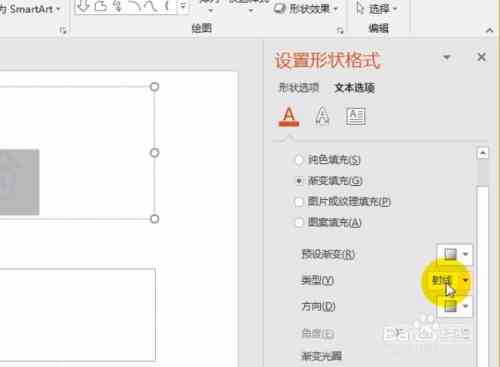Select Solid fill (纯色填充) radio
The width and height of the screenshot is (500, 367).
(x=299, y=160)
